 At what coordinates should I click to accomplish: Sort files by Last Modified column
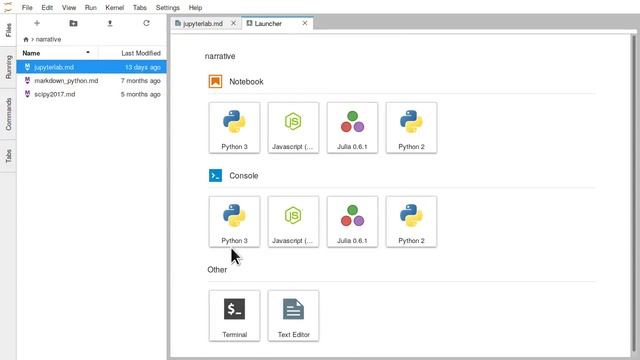(132, 53)
